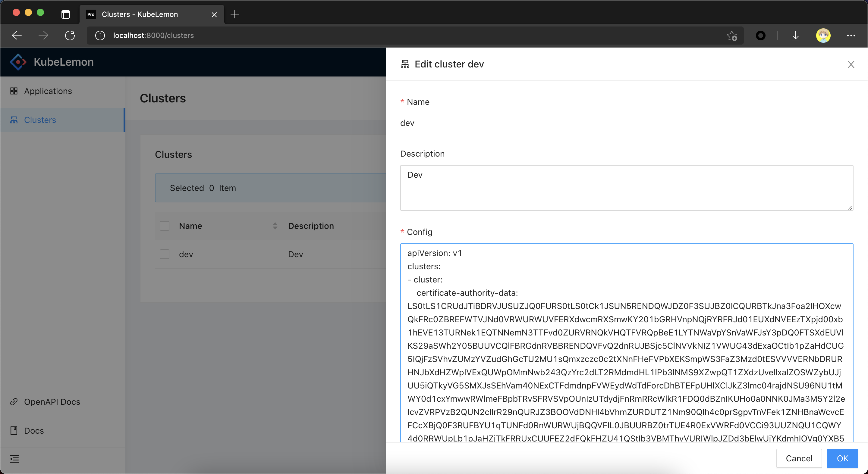This screenshot has height=474, width=868.
Task: Open tab actions menu icon
Action: tap(66, 14)
